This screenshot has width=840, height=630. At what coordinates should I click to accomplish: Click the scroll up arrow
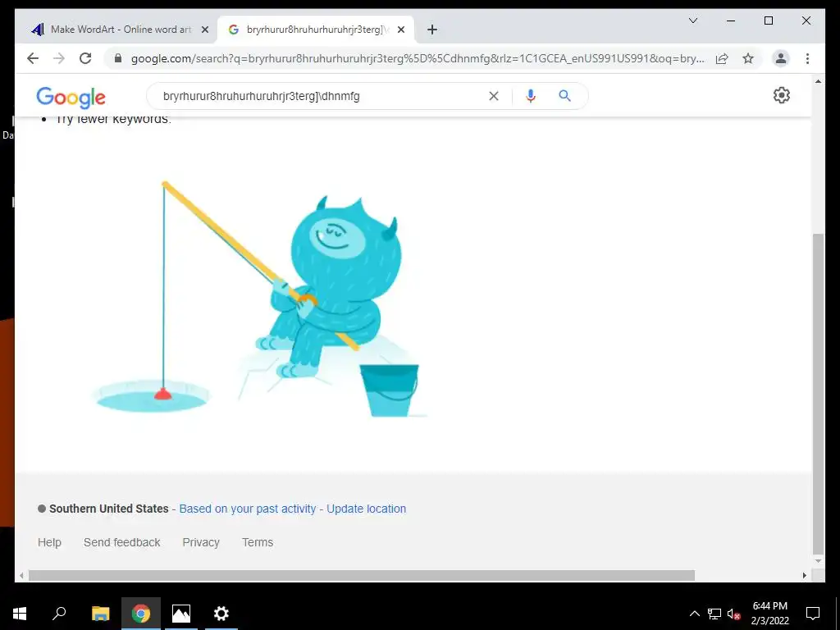[x=818, y=81]
